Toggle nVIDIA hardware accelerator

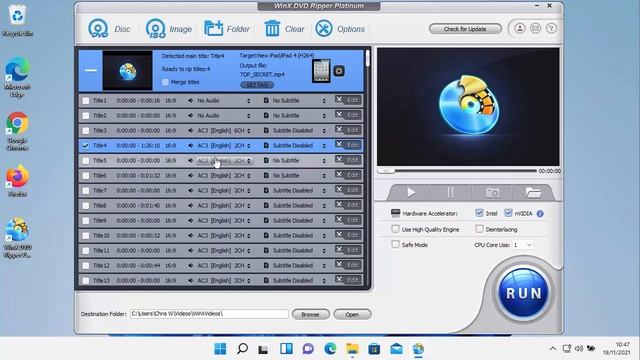[x=508, y=213]
